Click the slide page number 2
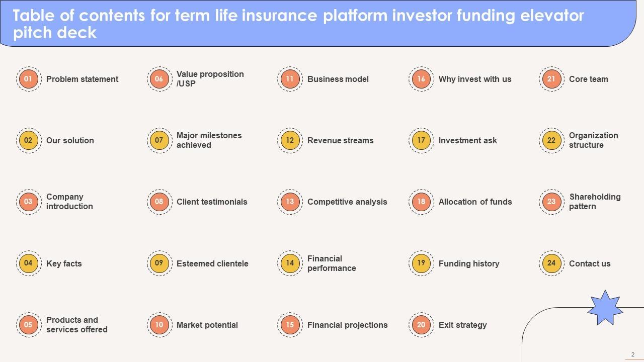Viewport: 644px width, 362px height. coord(633,354)
